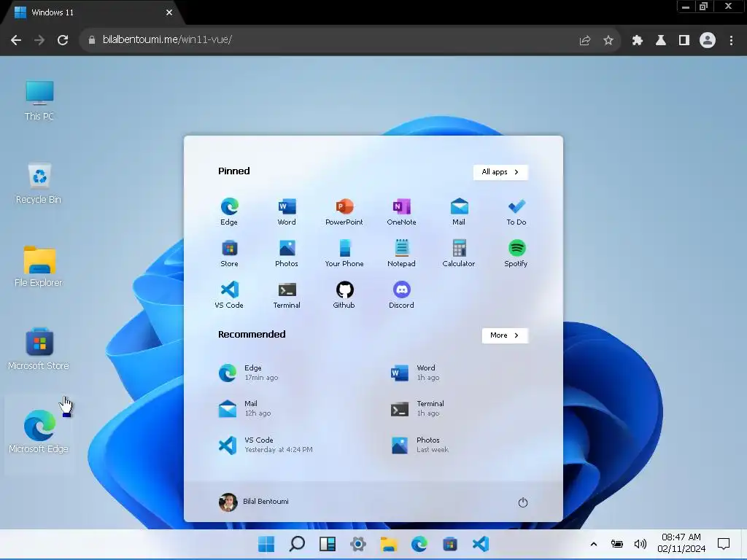Click the browser labs flask icon
747x560 pixels.
pos(661,41)
